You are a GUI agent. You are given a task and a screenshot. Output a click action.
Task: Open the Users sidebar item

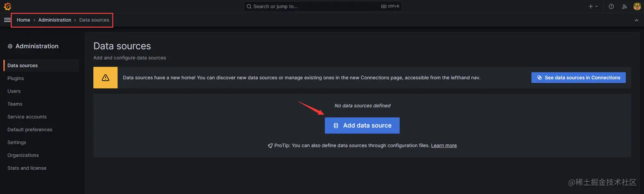[x=14, y=91]
